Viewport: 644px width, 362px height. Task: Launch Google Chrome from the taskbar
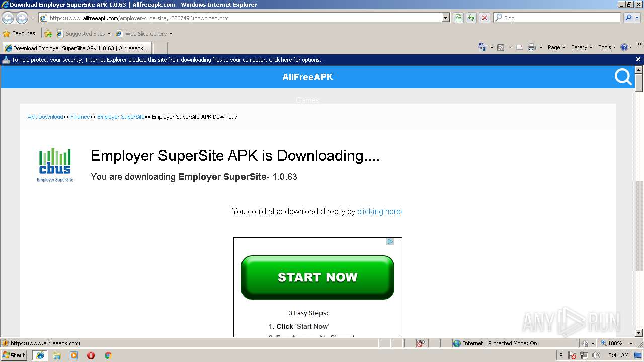pyautogui.click(x=108, y=355)
